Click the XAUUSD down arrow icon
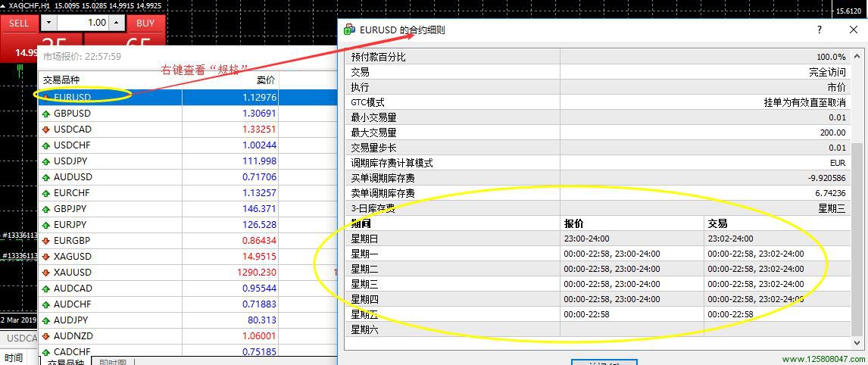The height and width of the screenshot is (365, 868). tap(46, 273)
